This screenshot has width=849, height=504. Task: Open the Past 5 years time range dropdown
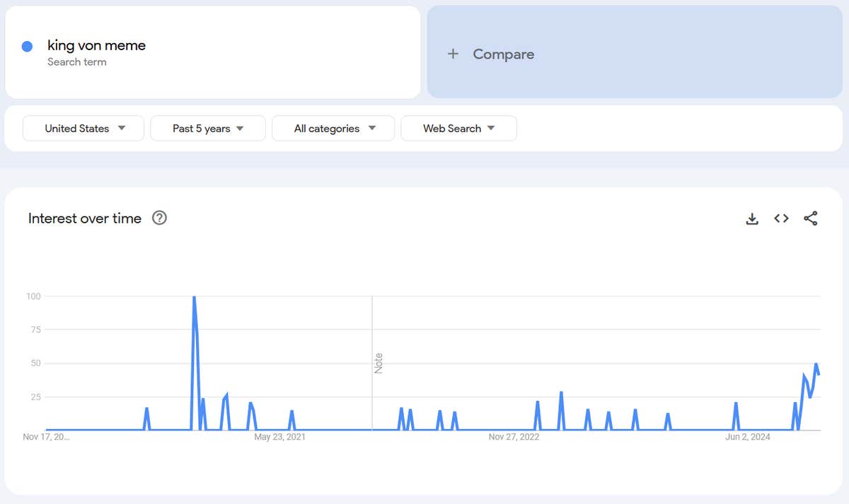click(208, 129)
